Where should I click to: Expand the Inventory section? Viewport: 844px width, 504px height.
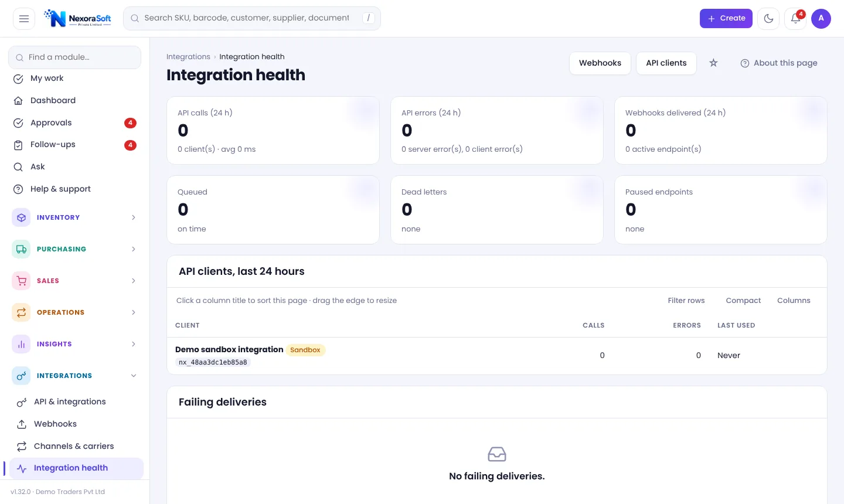coord(134,217)
